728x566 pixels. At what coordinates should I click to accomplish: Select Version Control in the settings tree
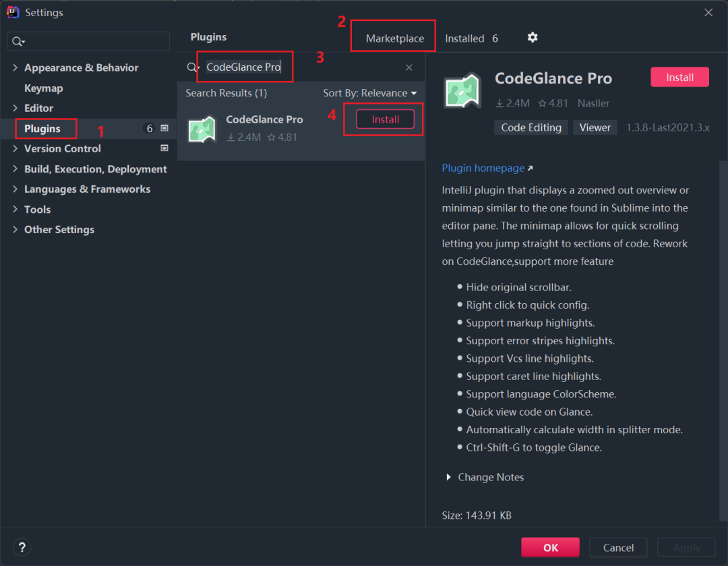[x=63, y=148]
